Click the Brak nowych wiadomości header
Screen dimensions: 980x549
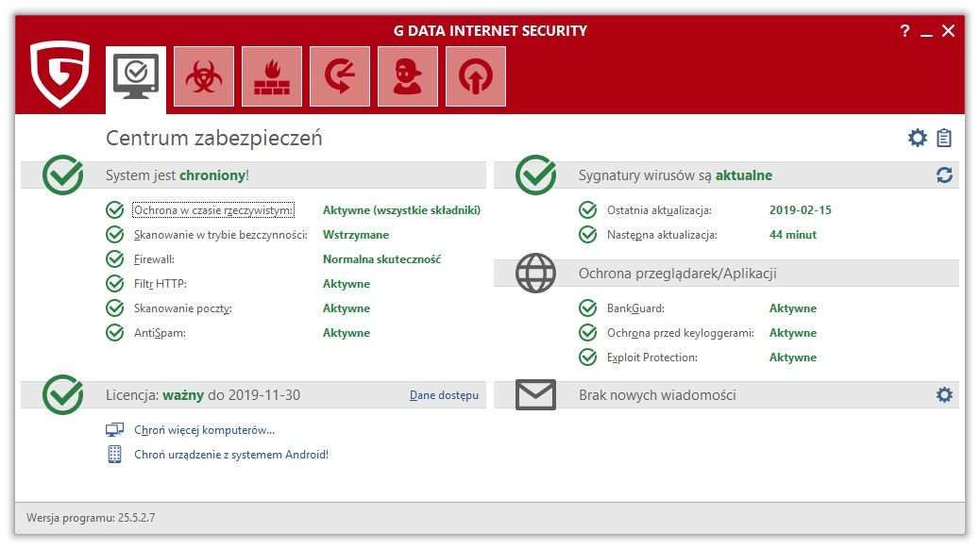pos(657,394)
